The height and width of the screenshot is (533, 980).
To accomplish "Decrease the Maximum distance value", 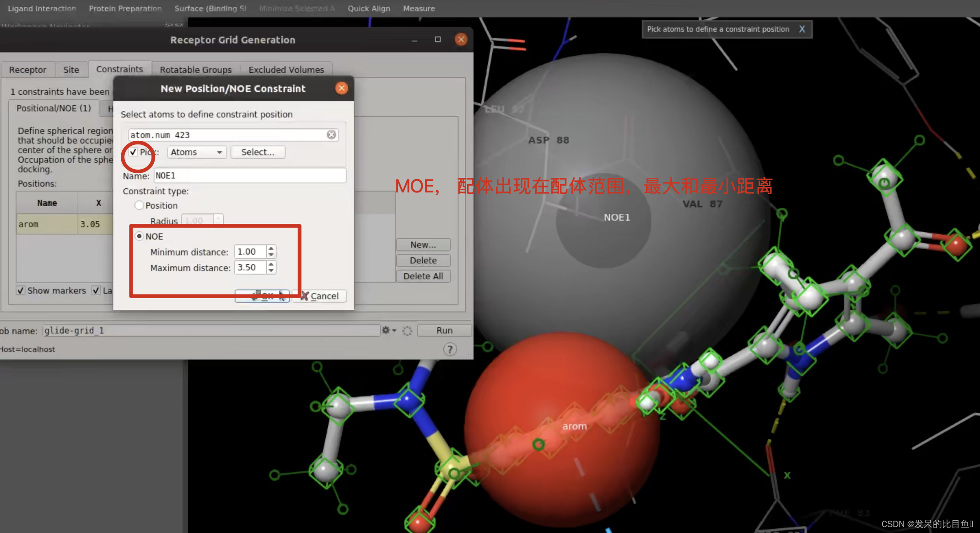I will pyautogui.click(x=271, y=271).
